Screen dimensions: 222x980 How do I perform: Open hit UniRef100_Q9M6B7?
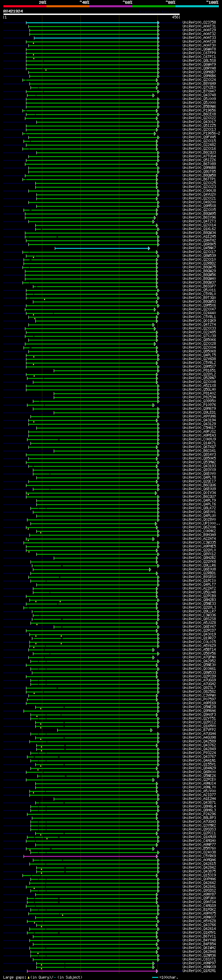click(199, 72)
